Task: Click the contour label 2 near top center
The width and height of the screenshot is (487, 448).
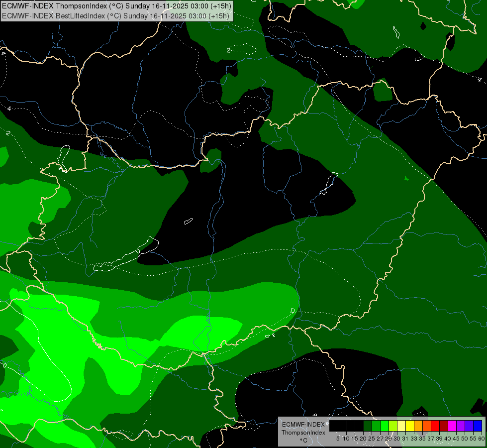Action: click(228, 50)
